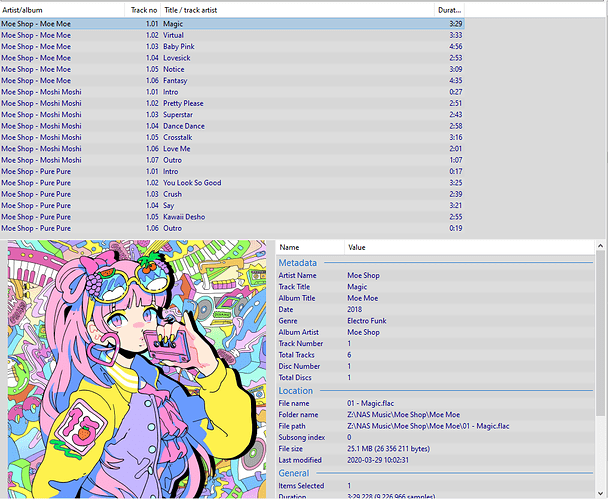Sort by Track no column header
The height and width of the screenshot is (499, 608).
[142, 10]
